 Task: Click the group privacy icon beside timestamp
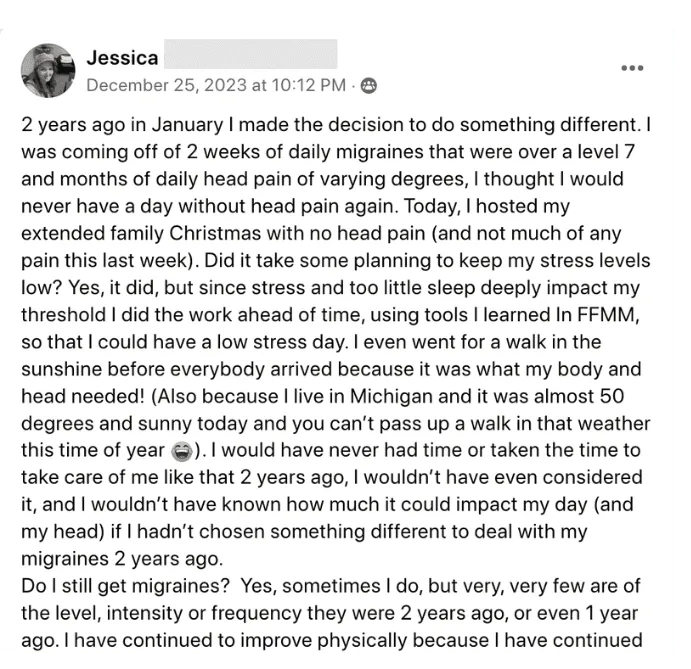click(369, 85)
